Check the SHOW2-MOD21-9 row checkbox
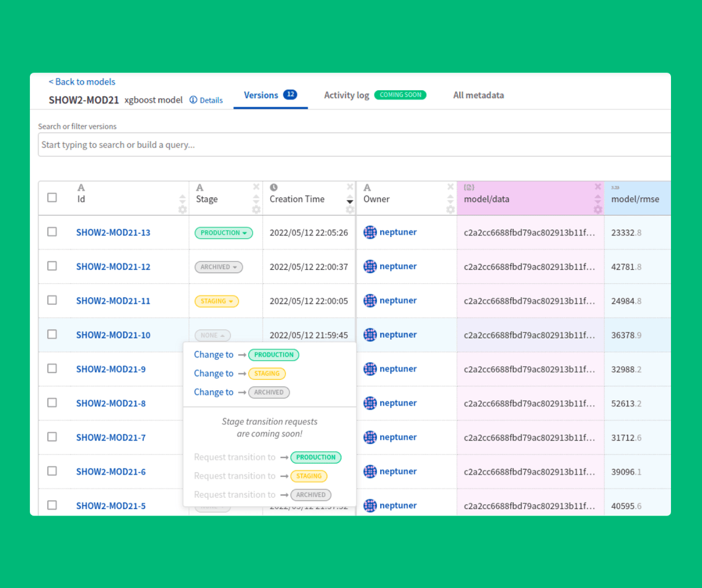Viewport: 702px width, 588px height. [52, 368]
